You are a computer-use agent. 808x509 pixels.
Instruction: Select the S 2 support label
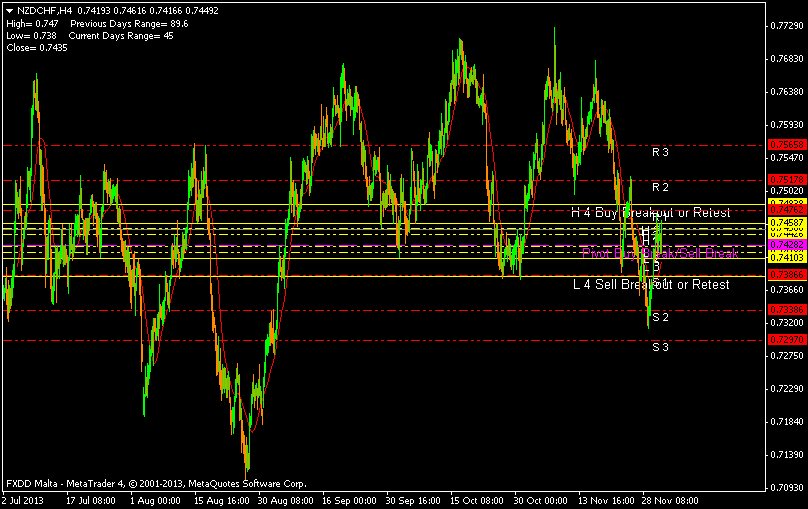click(659, 317)
